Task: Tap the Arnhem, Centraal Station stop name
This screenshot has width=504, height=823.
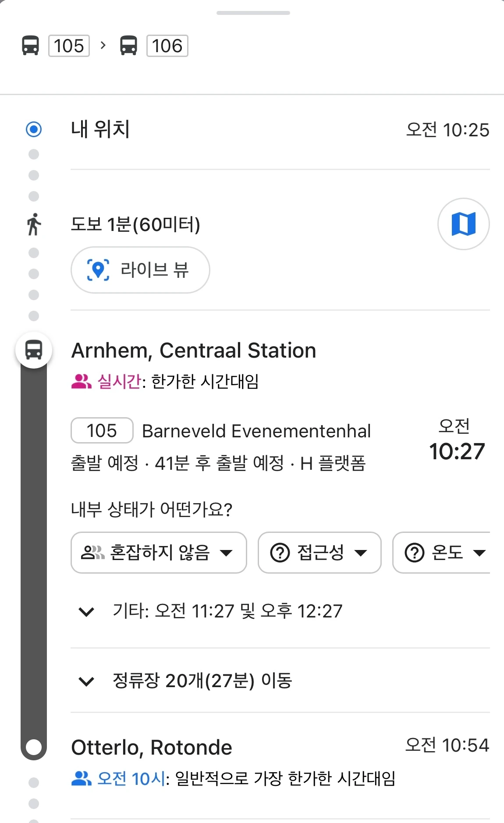Action: click(194, 351)
